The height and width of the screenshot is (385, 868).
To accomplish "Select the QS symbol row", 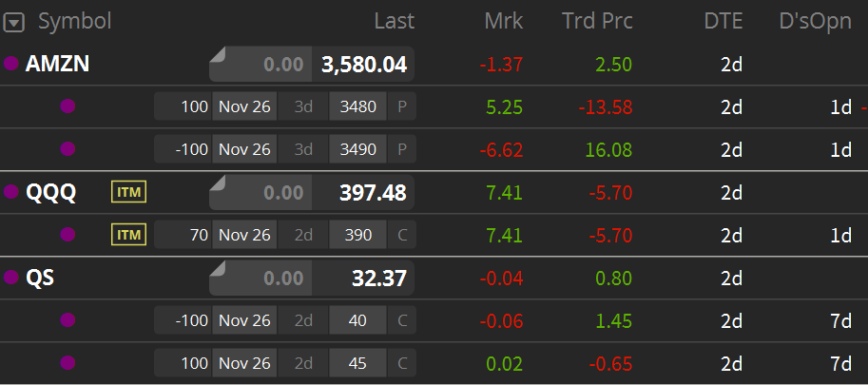I will point(434,278).
